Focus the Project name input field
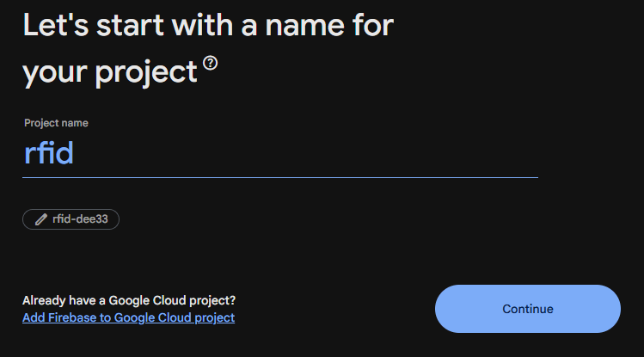Viewport: 644px width, 357px height. [x=279, y=153]
